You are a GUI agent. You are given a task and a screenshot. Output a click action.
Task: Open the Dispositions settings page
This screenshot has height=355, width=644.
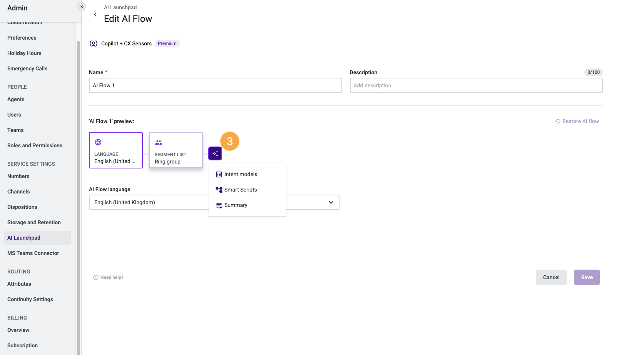coord(22,207)
